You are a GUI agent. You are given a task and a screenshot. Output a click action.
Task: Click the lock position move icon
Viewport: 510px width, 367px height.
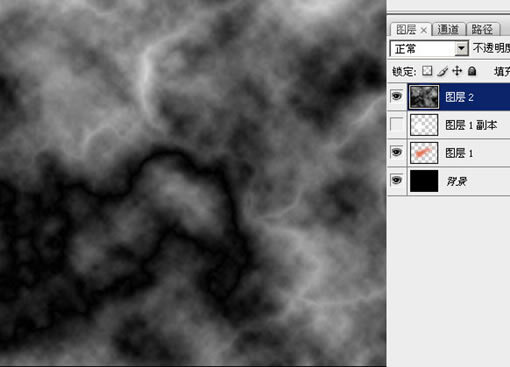(x=457, y=71)
